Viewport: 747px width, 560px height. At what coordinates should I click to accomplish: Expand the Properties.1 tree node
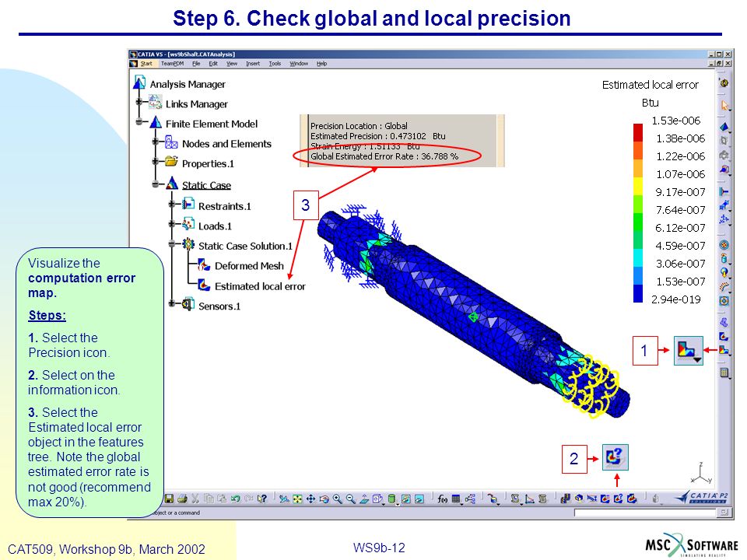[x=156, y=162]
